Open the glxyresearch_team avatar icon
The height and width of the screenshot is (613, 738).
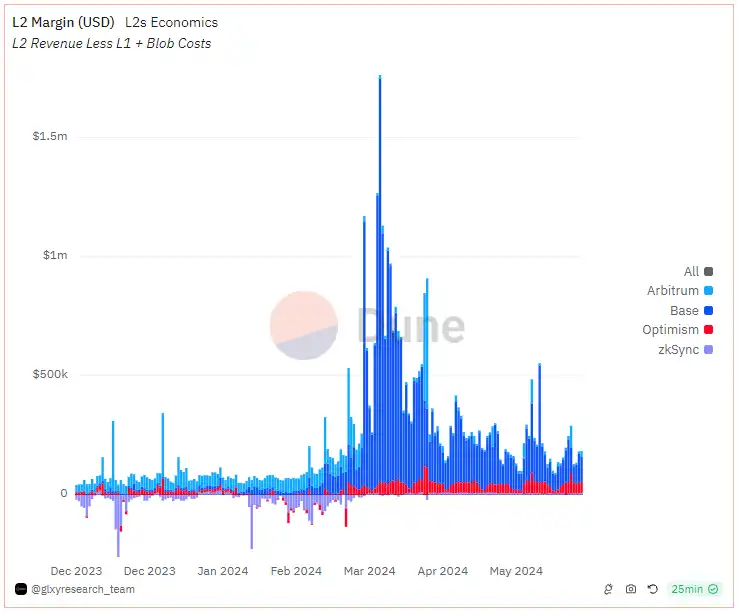pos(20,590)
